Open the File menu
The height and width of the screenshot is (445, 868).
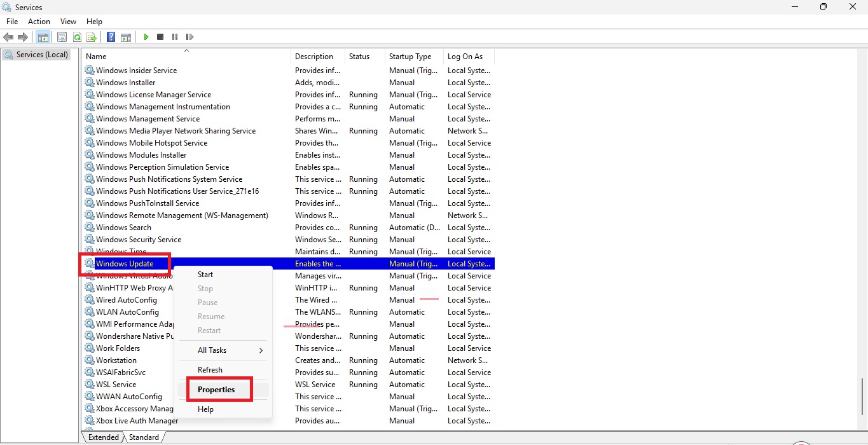point(12,22)
